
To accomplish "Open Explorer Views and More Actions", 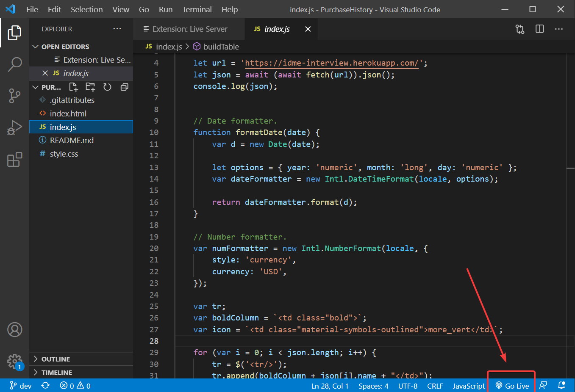I will [x=117, y=29].
